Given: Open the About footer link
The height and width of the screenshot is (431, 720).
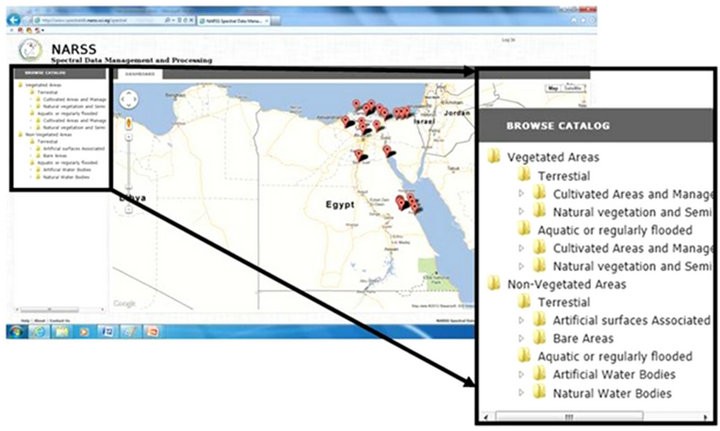Looking at the screenshot, I should pos(40,321).
